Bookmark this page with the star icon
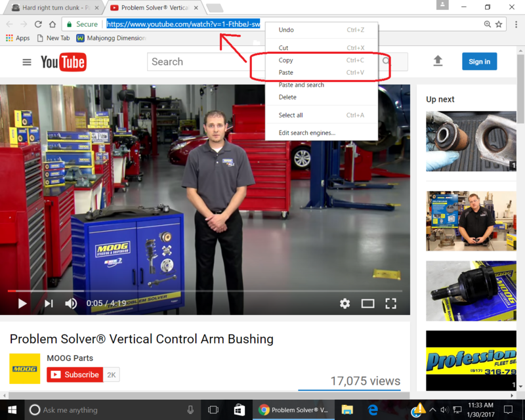Image resolution: width=525 pixels, height=420 pixels. (499, 24)
